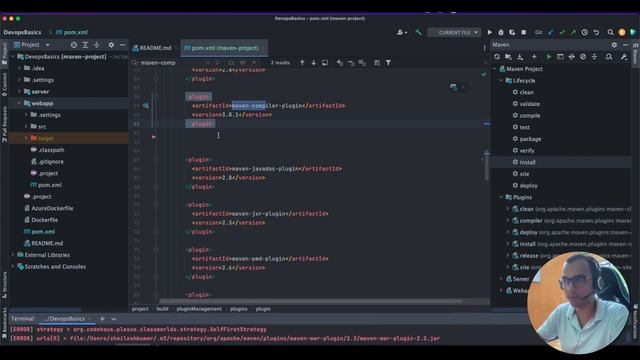Click the hammer Build Project icon

coord(418,32)
